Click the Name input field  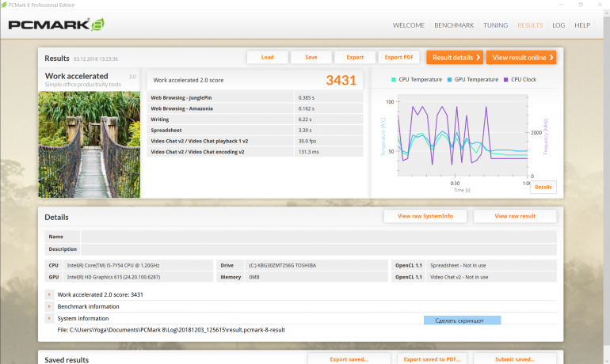pyautogui.click(x=317, y=237)
